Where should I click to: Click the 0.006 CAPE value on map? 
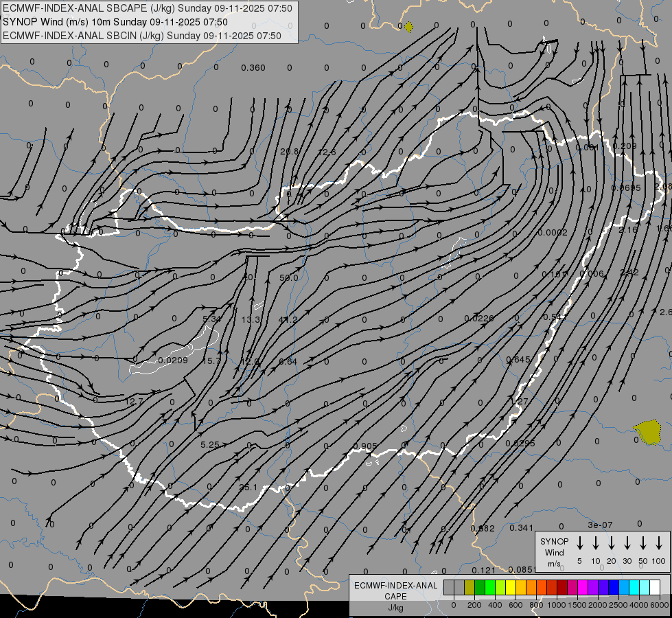(592, 273)
